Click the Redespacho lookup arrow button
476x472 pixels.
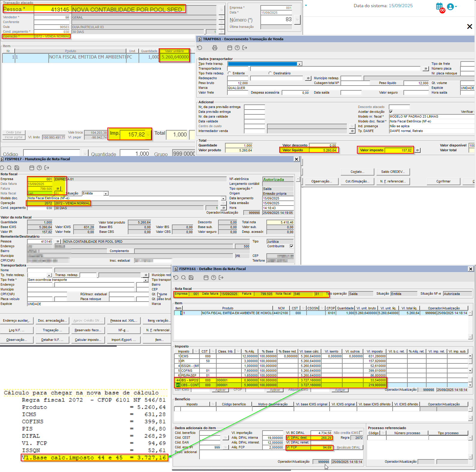coord(308,78)
